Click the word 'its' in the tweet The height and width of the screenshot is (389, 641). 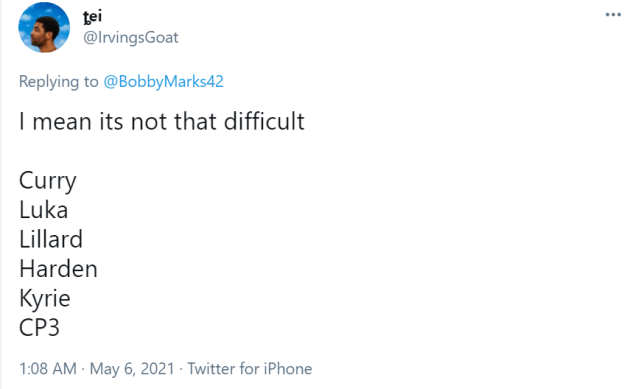tap(111, 122)
